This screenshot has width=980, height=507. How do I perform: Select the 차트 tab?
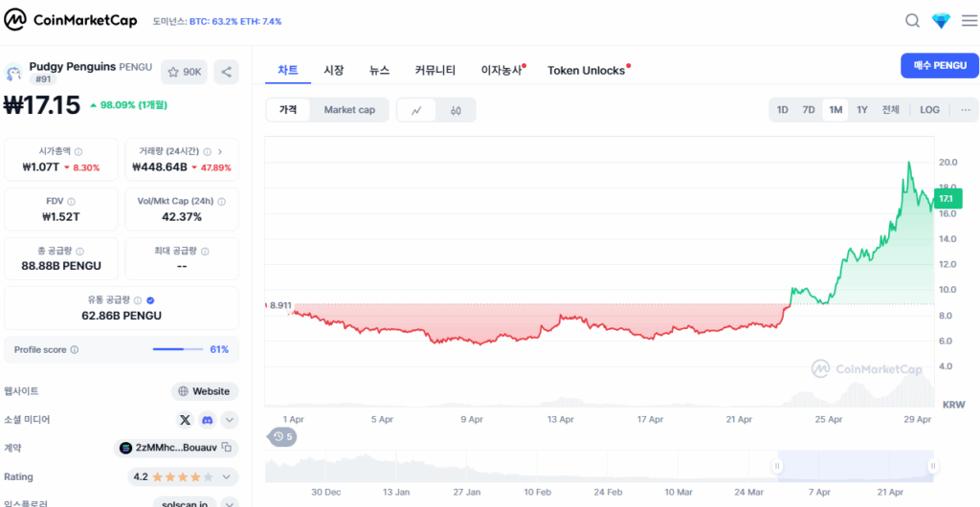click(288, 71)
